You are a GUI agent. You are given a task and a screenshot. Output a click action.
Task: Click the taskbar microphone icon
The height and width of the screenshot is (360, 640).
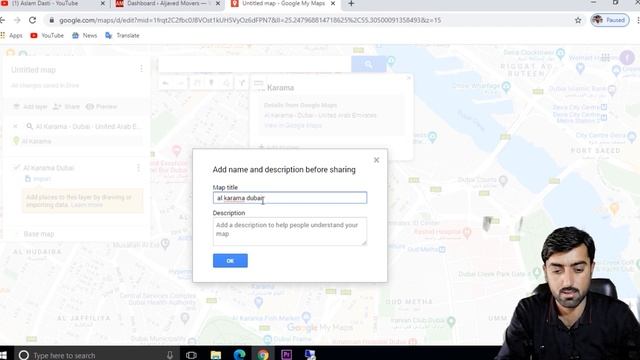pos(170,355)
